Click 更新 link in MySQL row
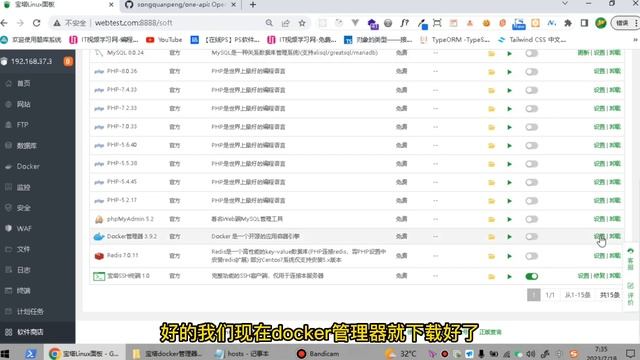The height and width of the screenshot is (360, 640). click(x=583, y=53)
